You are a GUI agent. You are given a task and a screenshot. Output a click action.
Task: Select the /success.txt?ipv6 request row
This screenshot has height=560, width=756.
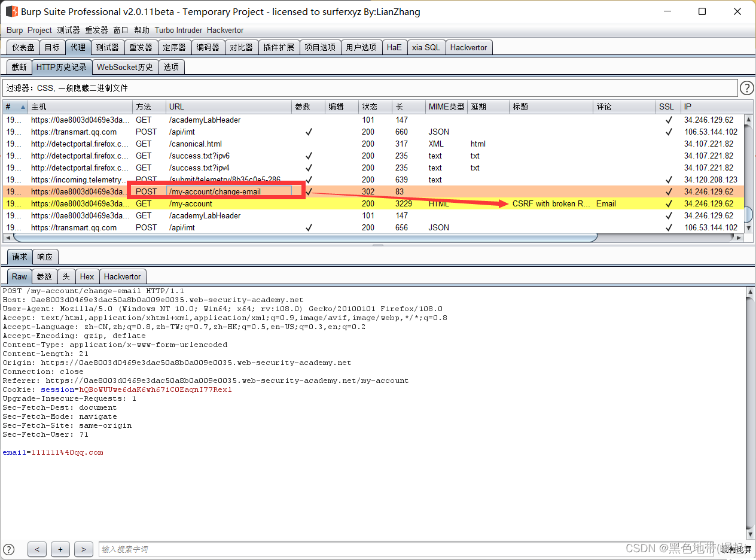[x=374, y=156]
